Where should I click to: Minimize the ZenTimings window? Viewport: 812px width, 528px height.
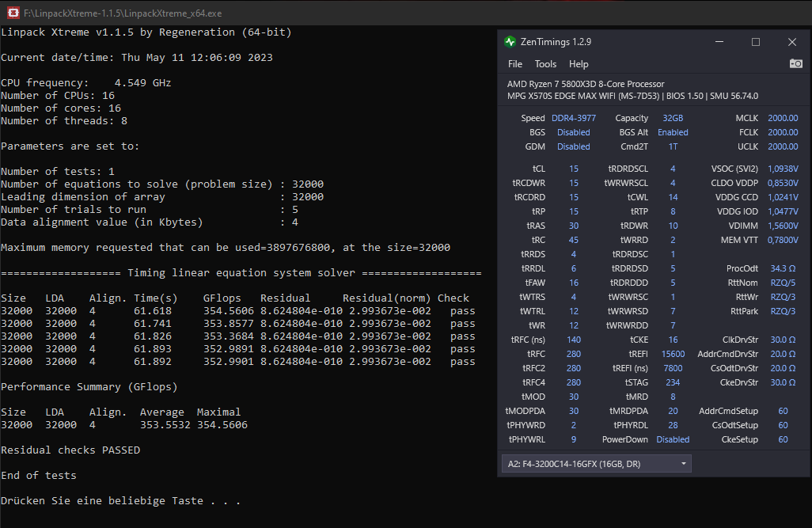(719, 42)
